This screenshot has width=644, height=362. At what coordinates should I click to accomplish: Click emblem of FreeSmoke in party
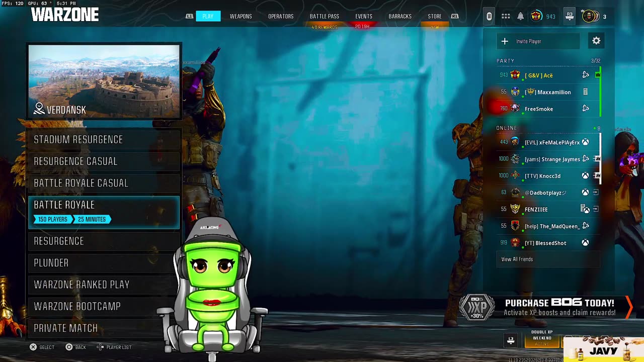click(515, 109)
